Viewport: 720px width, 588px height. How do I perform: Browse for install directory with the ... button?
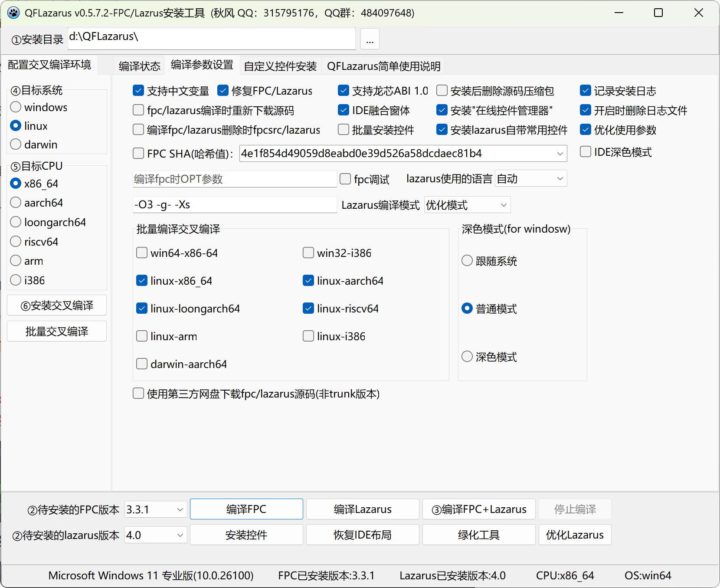pos(370,39)
